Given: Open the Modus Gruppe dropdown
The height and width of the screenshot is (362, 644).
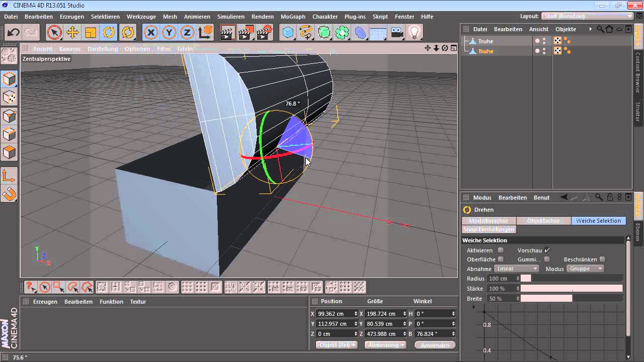Looking at the screenshot, I should tap(586, 269).
